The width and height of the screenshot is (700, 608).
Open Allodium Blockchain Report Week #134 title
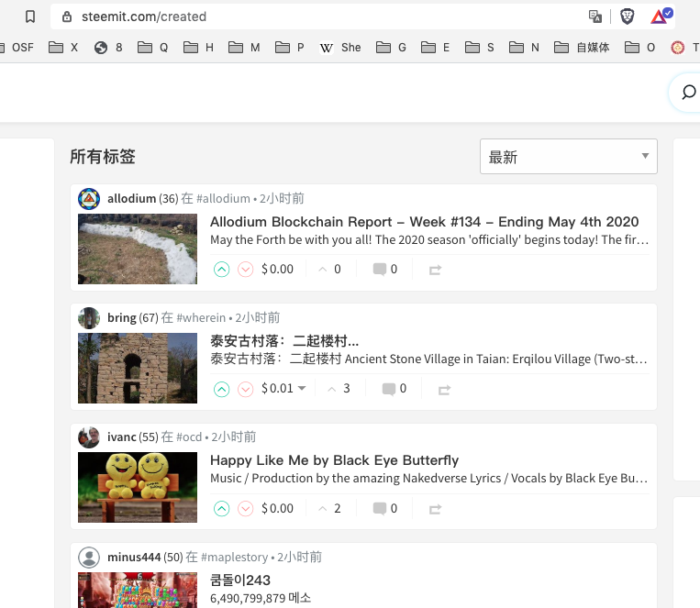coord(425,222)
